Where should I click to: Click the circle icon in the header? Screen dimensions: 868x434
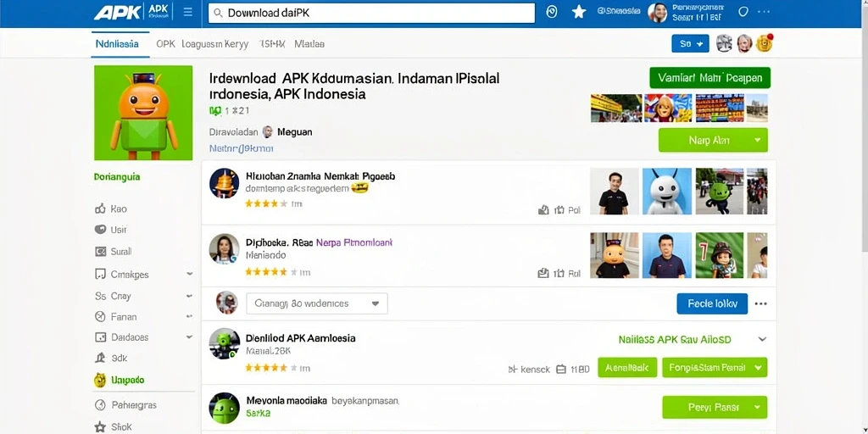point(743,12)
